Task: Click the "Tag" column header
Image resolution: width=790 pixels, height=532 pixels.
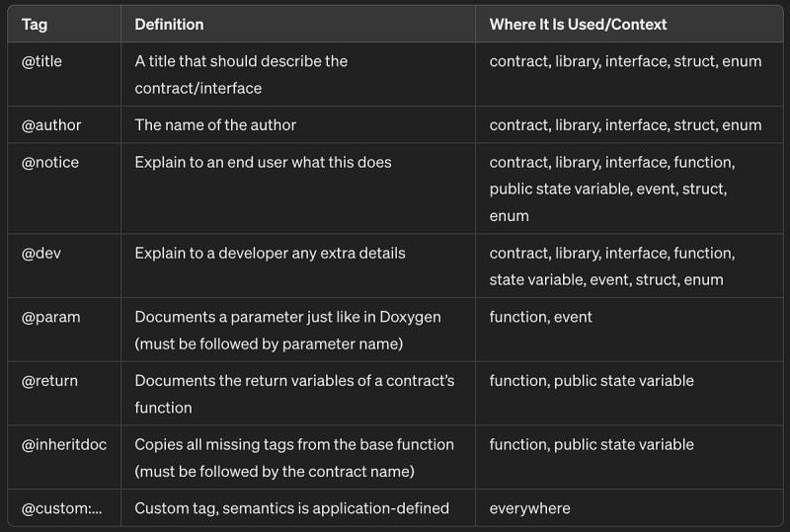Action: [x=35, y=24]
